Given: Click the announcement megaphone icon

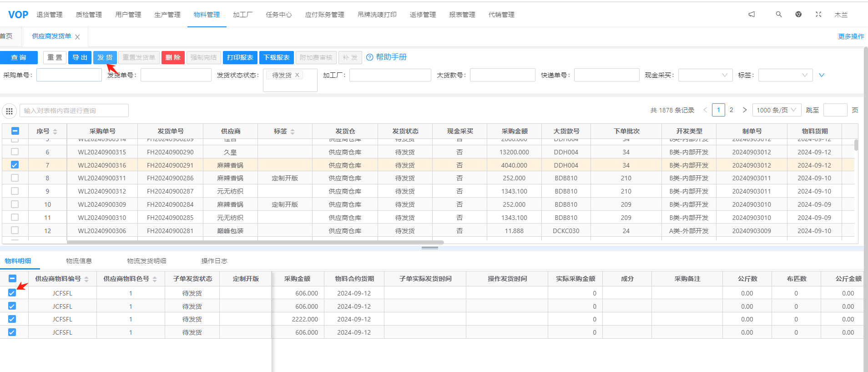Looking at the screenshot, I should 752,15.
